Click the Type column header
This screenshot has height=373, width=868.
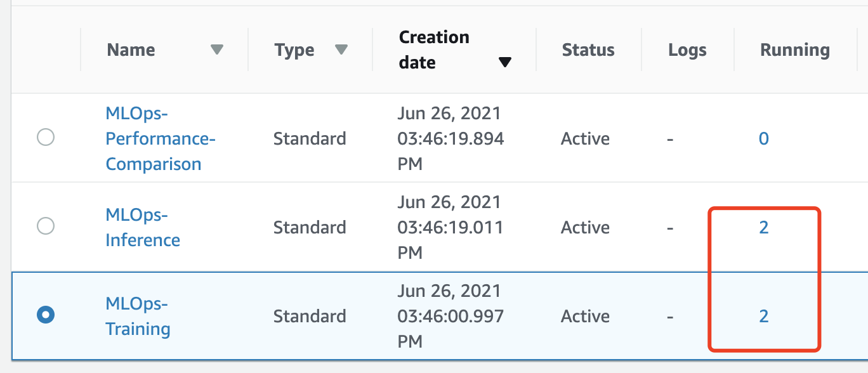pyautogui.click(x=294, y=50)
